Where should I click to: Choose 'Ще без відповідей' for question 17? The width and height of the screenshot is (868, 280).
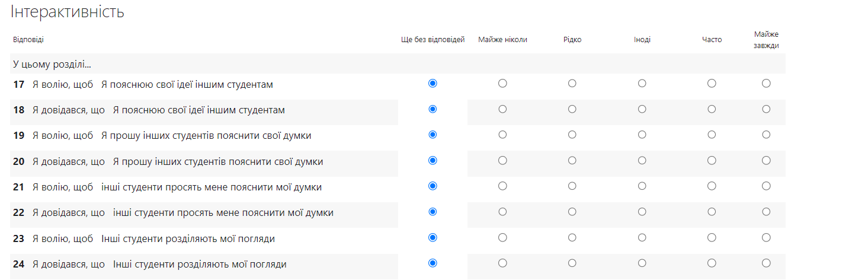point(433,84)
